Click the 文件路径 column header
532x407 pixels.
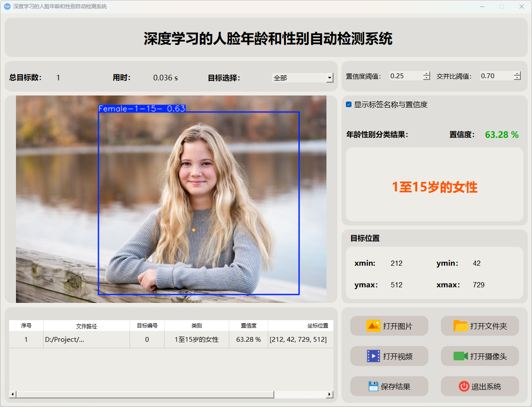pos(86,326)
